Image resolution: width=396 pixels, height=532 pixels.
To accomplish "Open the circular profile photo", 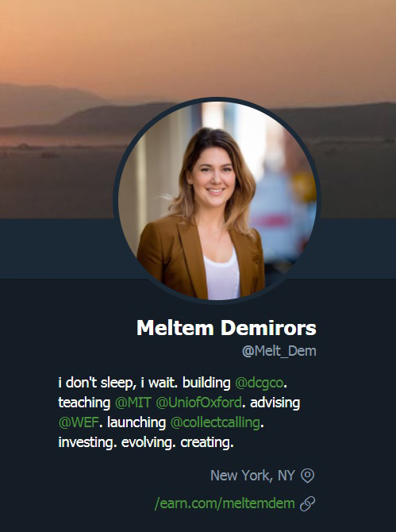I will tap(217, 201).
